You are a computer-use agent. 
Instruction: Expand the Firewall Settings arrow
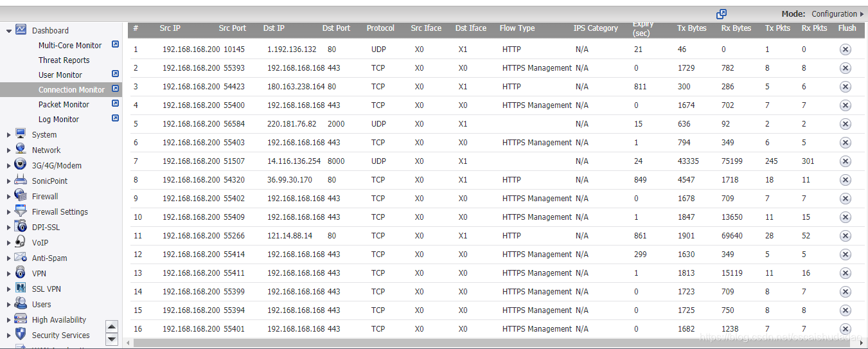9,212
